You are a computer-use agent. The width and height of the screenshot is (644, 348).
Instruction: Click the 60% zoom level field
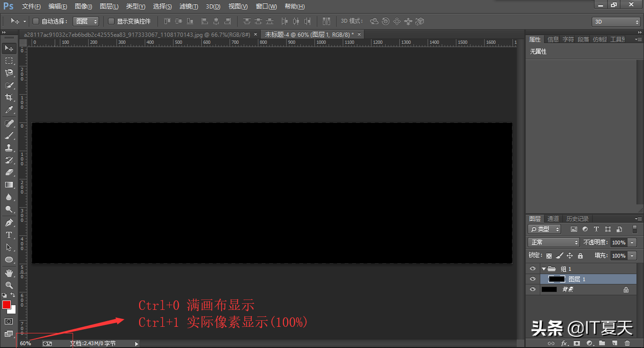coord(26,343)
